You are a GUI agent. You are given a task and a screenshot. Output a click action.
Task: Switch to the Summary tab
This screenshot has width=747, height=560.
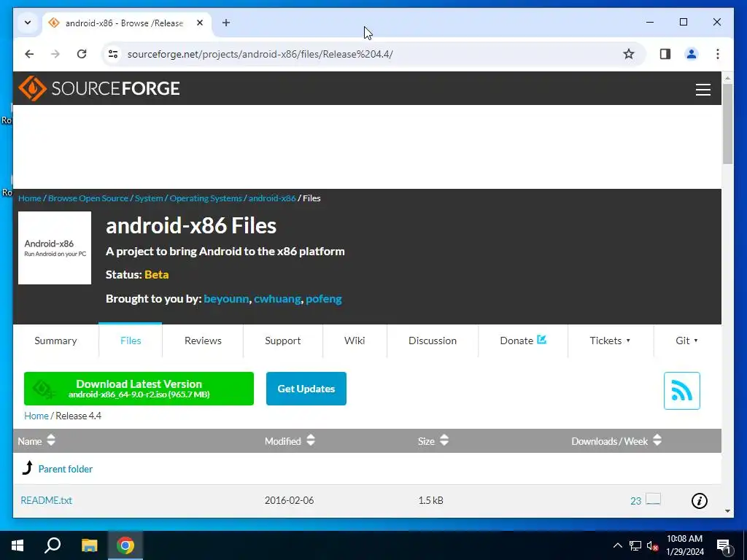(x=55, y=341)
